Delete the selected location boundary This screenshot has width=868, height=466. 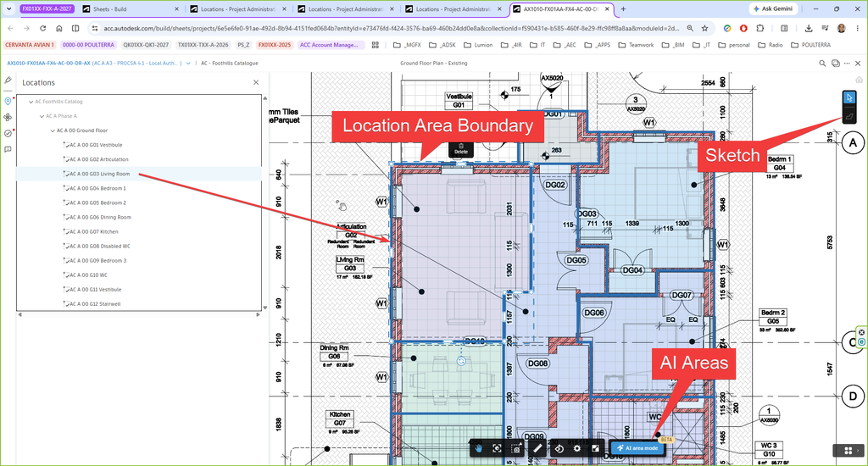click(x=461, y=149)
